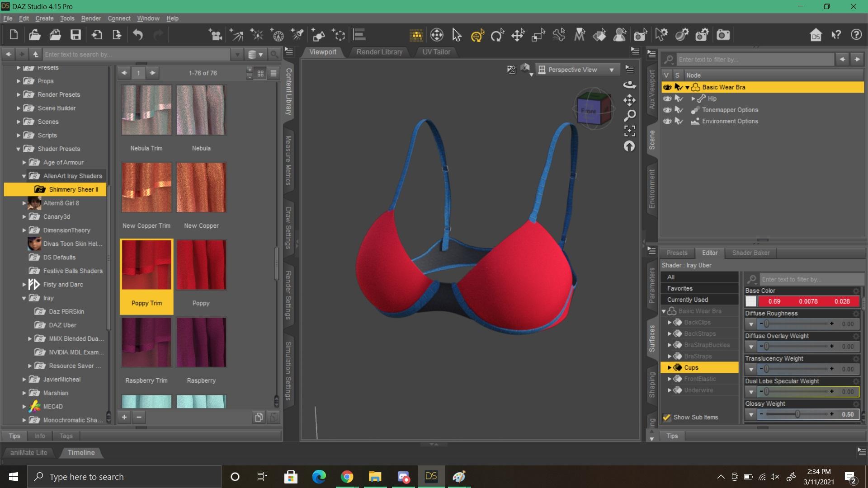Viewport: 868px width, 488px height.
Task: Click the Orbit viewport control icon
Action: pos(629,84)
